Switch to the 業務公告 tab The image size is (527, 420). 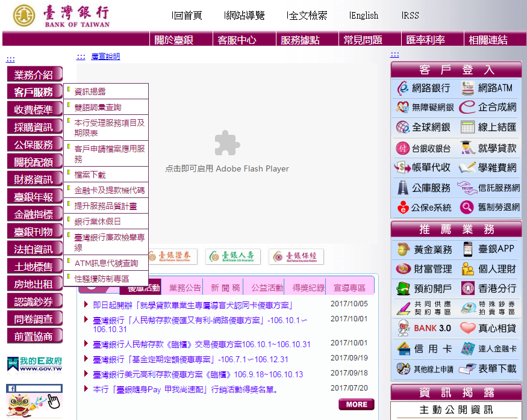(182, 287)
